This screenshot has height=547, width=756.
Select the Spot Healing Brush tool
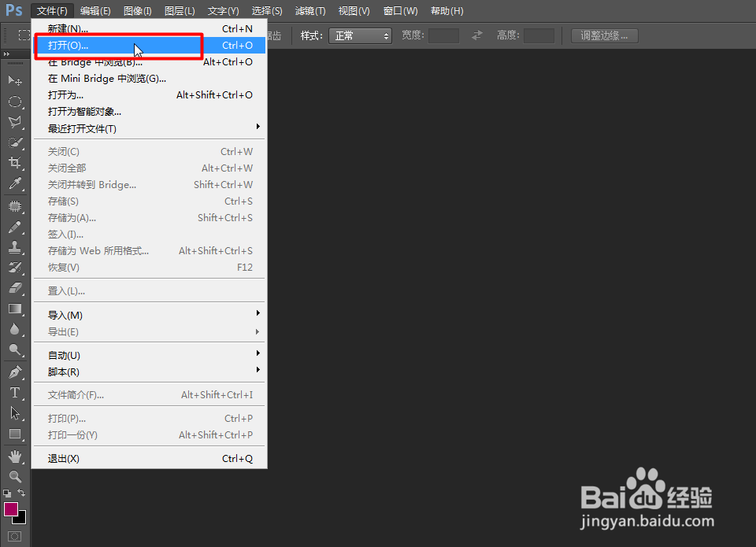pyautogui.click(x=15, y=206)
